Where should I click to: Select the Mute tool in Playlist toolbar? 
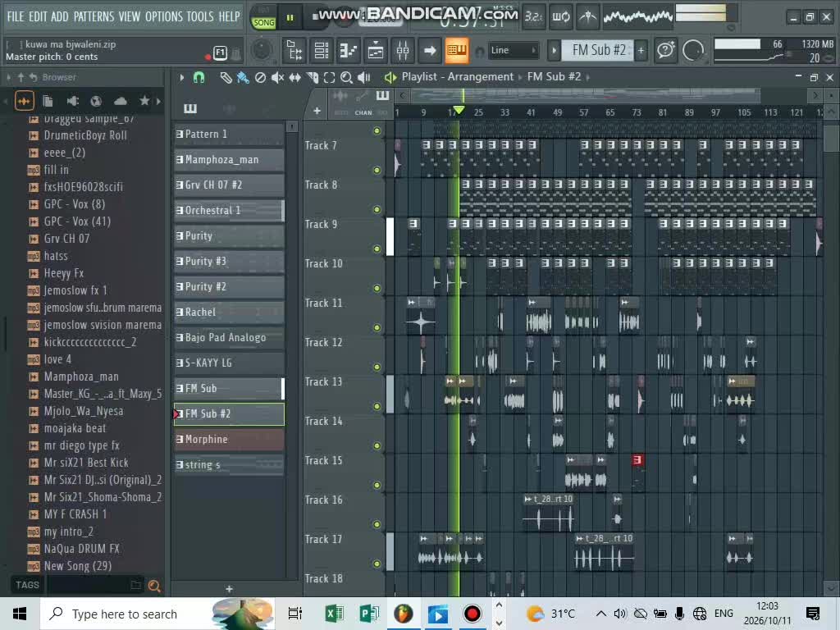(277, 78)
